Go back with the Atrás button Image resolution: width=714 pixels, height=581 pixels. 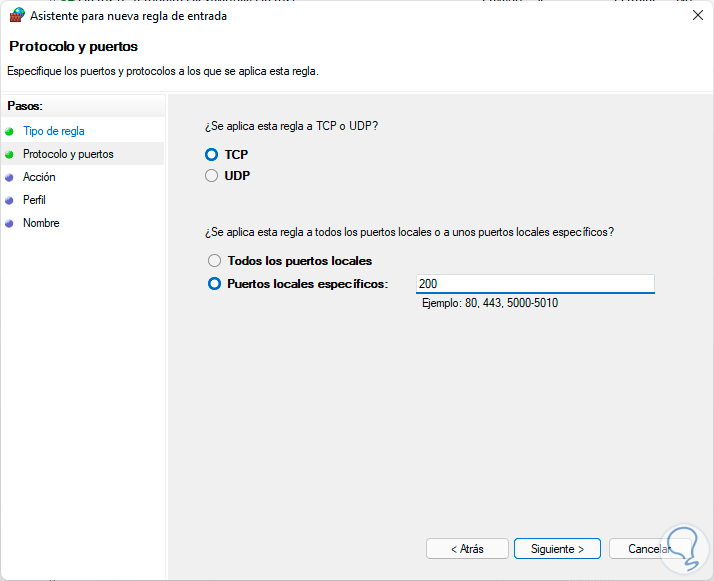coord(467,549)
